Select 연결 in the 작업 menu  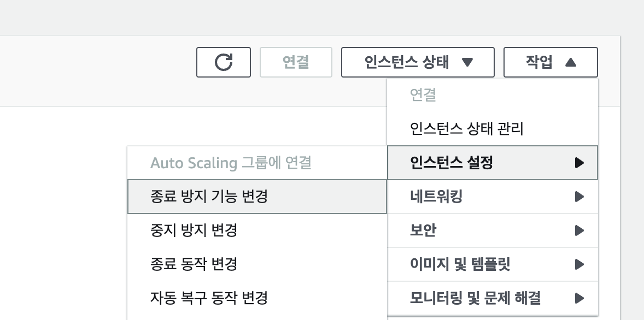pyautogui.click(x=493, y=95)
